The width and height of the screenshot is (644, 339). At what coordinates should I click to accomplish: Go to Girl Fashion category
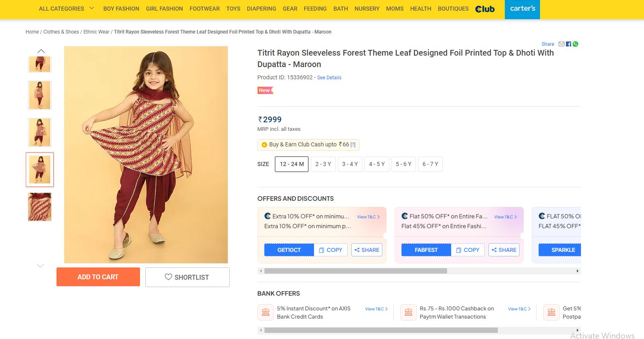[x=164, y=9]
